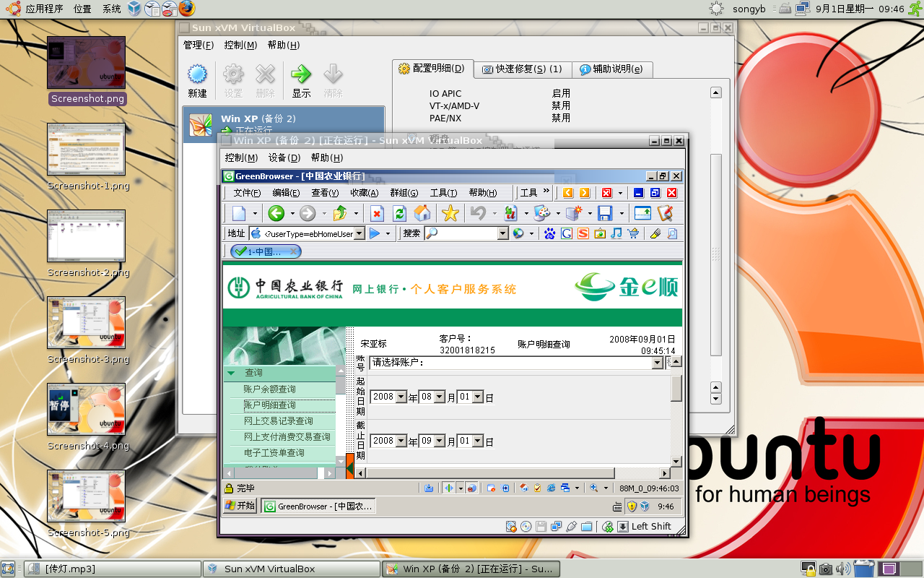Click the green Back arrow in GreenBrowser

click(x=276, y=213)
